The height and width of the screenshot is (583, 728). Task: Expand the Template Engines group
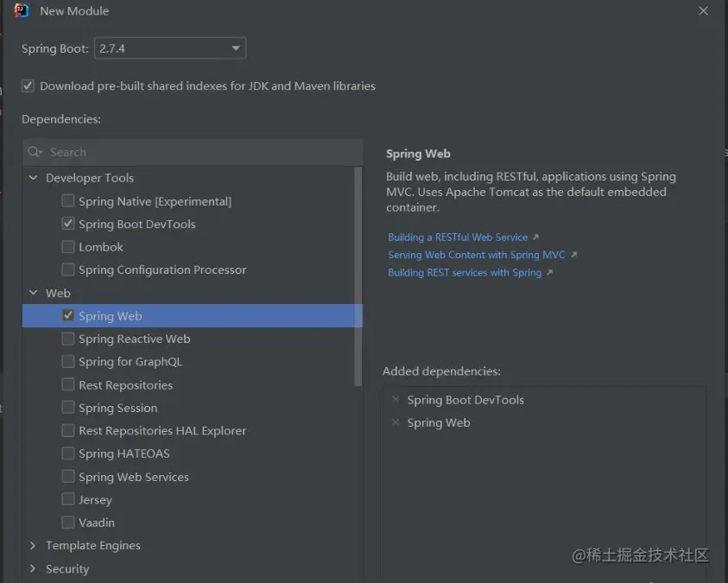(33, 545)
